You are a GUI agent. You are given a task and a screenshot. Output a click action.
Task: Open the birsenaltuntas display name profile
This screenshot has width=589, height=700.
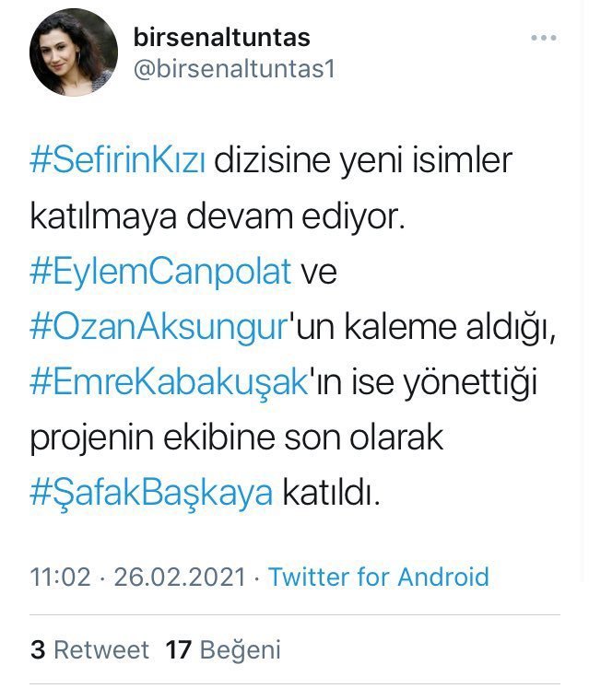click(221, 38)
